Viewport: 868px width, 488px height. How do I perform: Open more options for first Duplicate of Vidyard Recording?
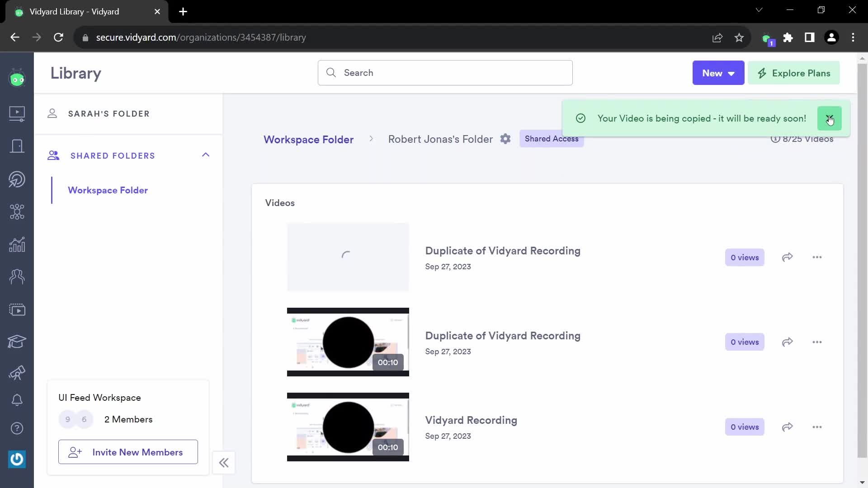817,257
